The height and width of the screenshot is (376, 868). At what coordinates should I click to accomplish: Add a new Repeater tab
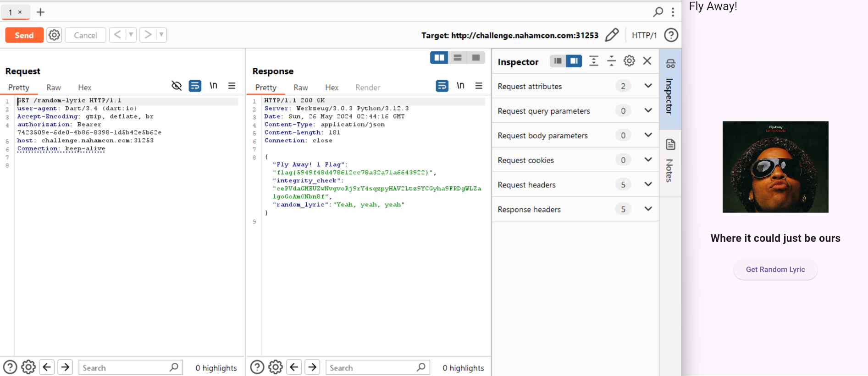[x=40, y=12]
